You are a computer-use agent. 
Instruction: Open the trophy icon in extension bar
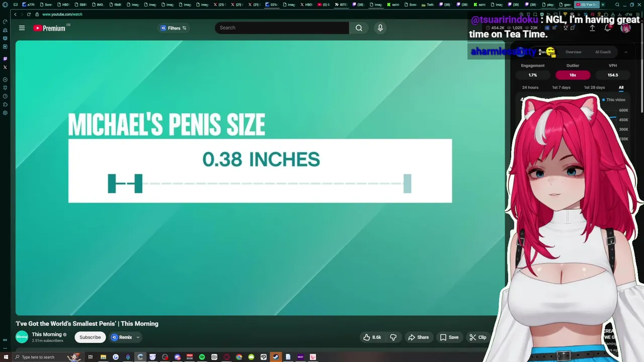(565, 28)
